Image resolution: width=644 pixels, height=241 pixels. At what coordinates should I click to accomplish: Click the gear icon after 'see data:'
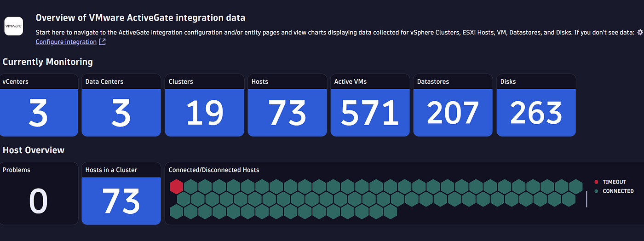coord(640,33)
